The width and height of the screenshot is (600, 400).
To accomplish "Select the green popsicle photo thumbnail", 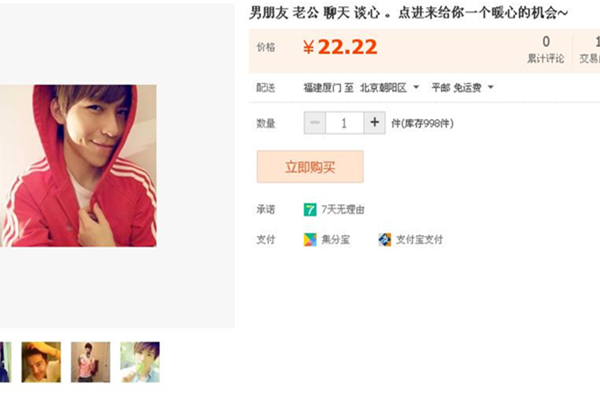I will pyautogui.click(x=140, y=362).
